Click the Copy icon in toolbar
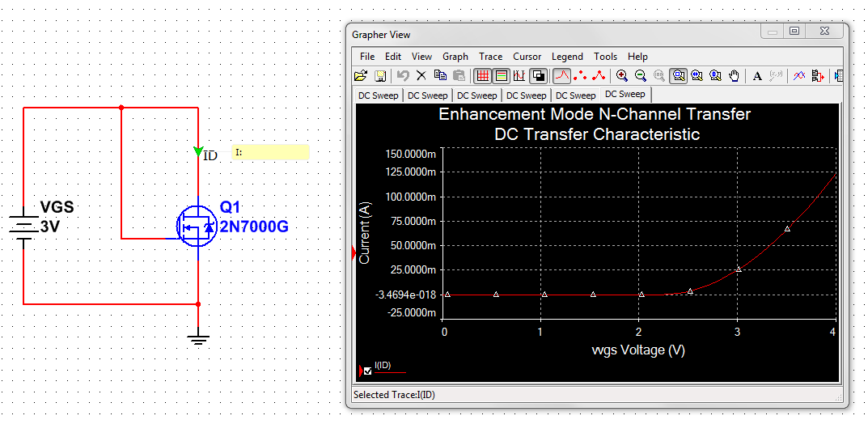 [x=440, y=76]
